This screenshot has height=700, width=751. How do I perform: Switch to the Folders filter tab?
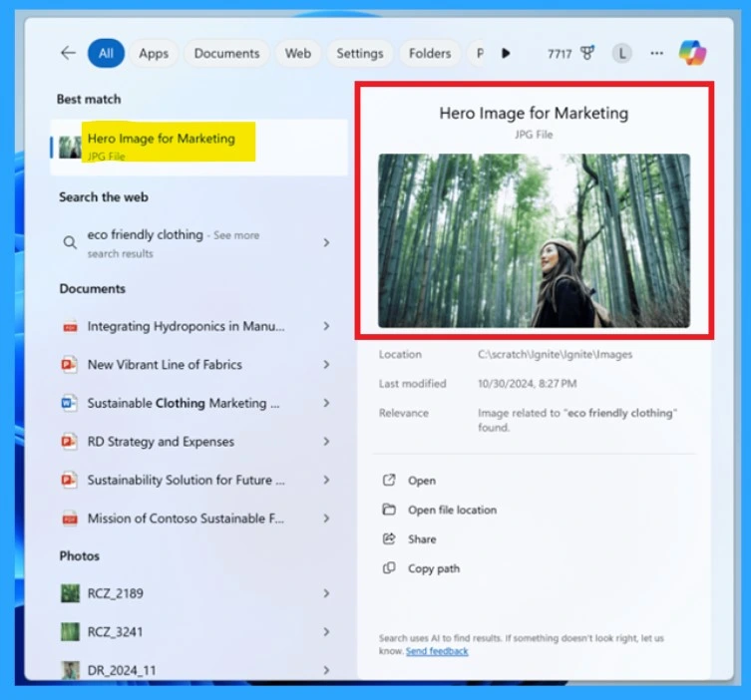click(430, 53)
